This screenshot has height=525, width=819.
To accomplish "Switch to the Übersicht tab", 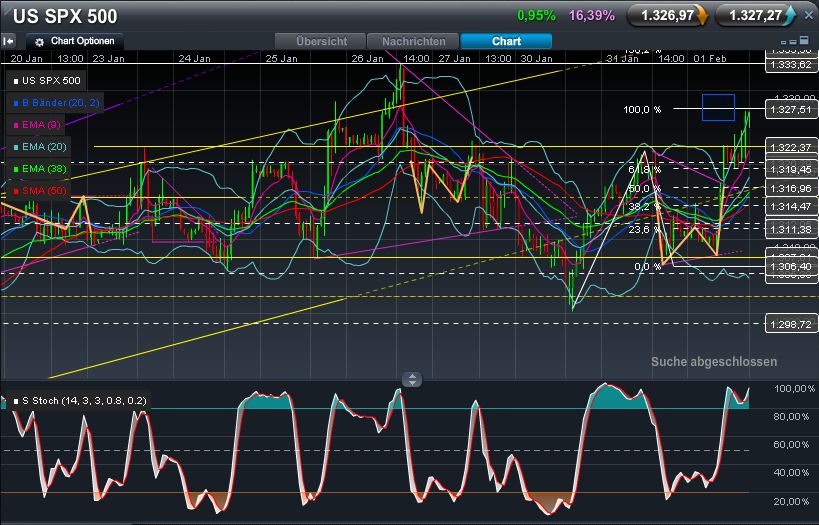I will click(321, 41).
